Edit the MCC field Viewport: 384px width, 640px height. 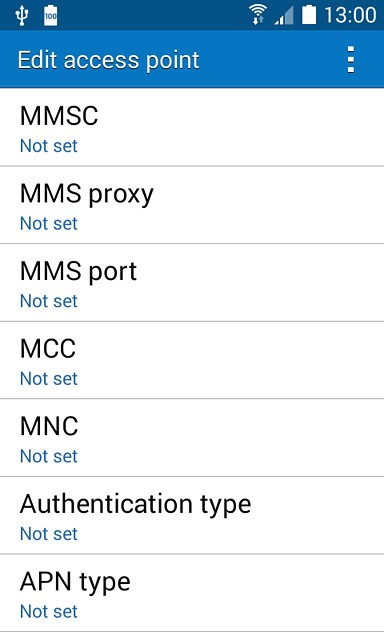192,360
